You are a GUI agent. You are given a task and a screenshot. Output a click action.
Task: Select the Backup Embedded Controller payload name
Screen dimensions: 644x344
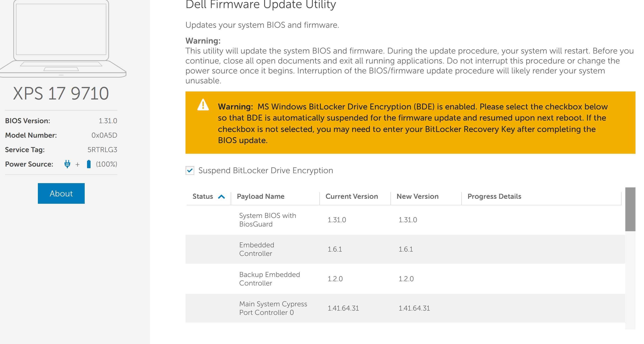[x=269, y=279]
